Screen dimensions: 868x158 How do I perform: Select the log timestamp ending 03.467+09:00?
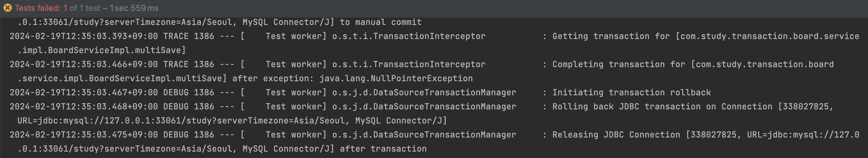click(84, 92)
